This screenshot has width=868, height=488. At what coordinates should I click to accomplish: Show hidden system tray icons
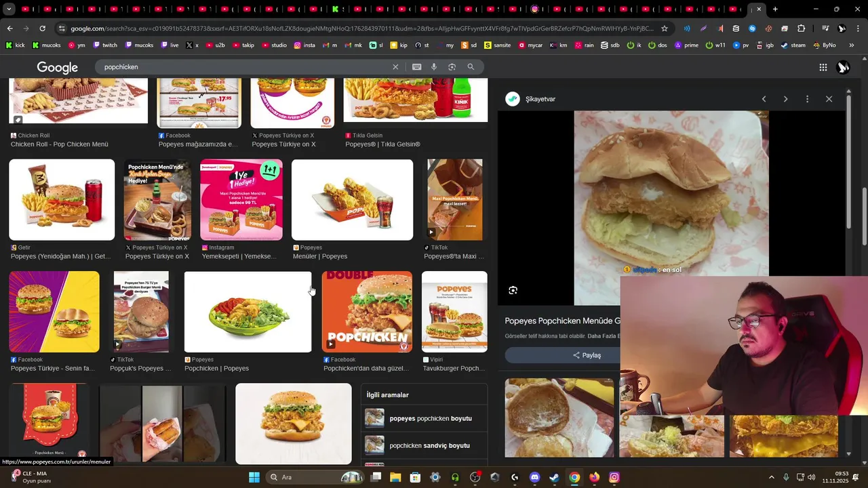point(771,477)
